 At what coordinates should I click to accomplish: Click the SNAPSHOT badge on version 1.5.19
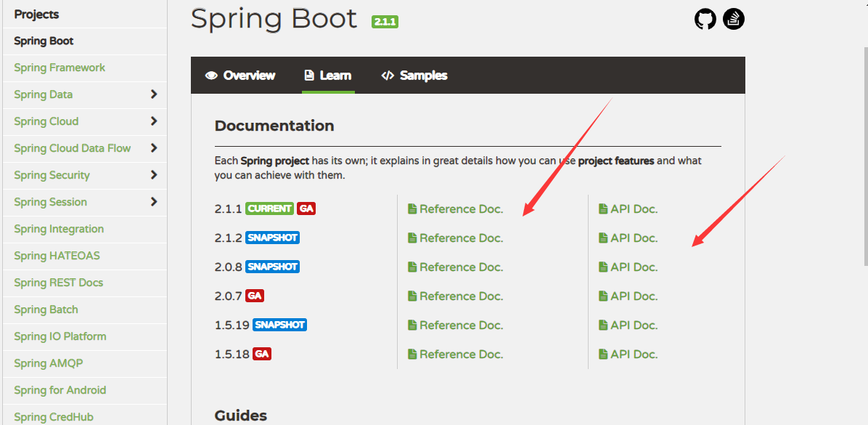[x=279, y=325]
